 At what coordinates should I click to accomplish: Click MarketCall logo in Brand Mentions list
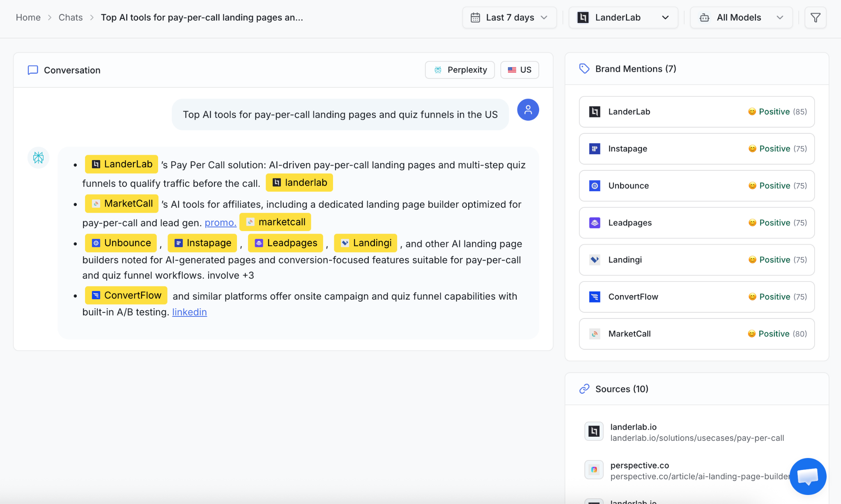click(595, 334)
